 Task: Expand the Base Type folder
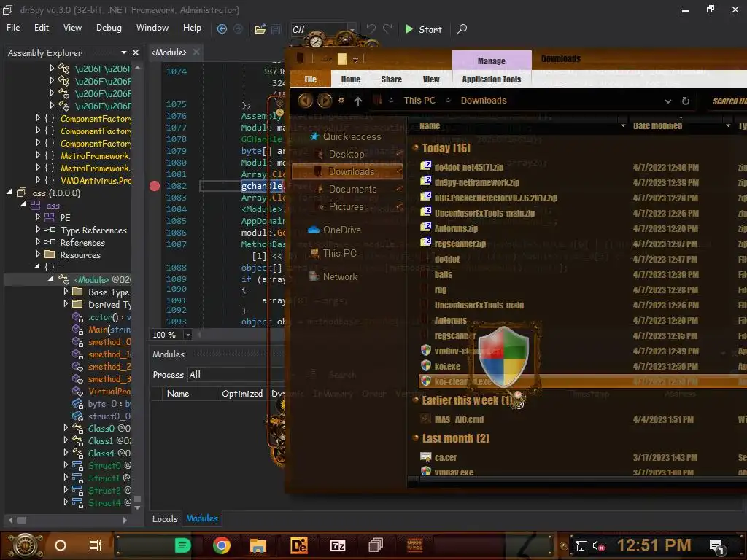point(66,292)
